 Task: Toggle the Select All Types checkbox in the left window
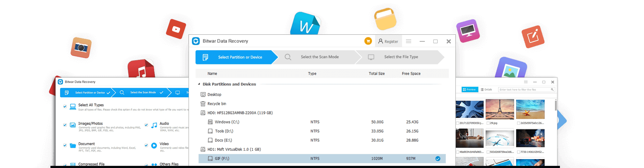[x=65, y=106]
